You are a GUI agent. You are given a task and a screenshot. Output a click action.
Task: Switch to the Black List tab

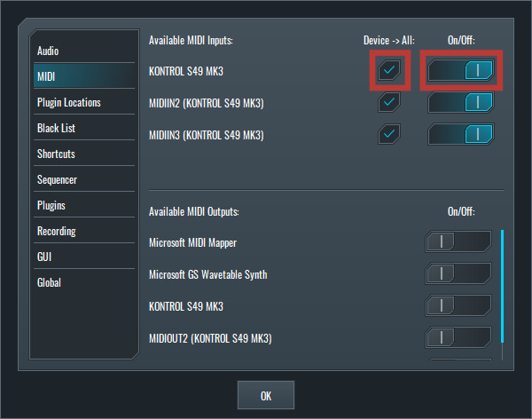click(84, 128)
